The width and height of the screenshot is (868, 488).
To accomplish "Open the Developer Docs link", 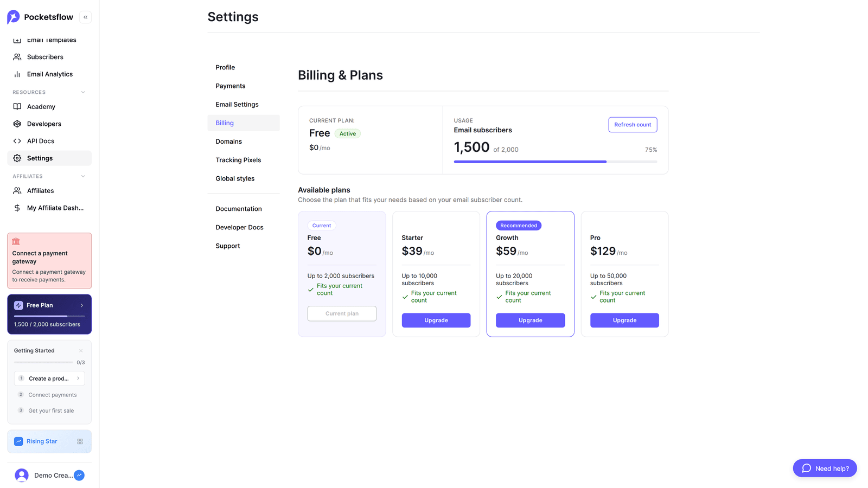I will tap(244, 227).
